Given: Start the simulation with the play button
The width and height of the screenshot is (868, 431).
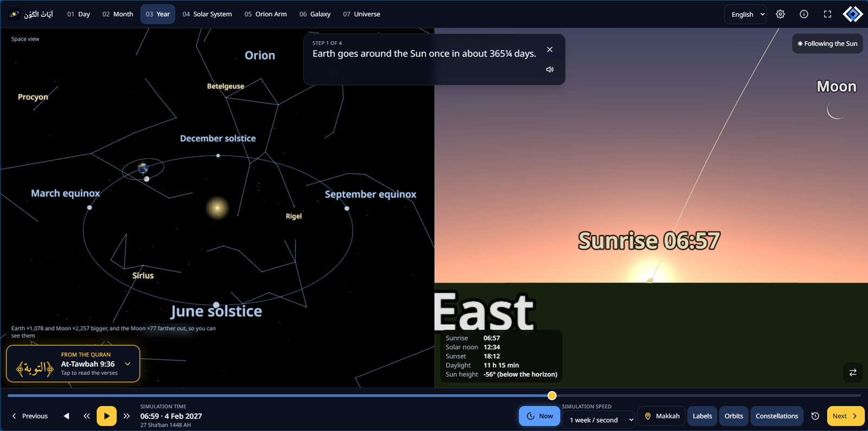Looking at the screenshot, I should tap(106, 416).
